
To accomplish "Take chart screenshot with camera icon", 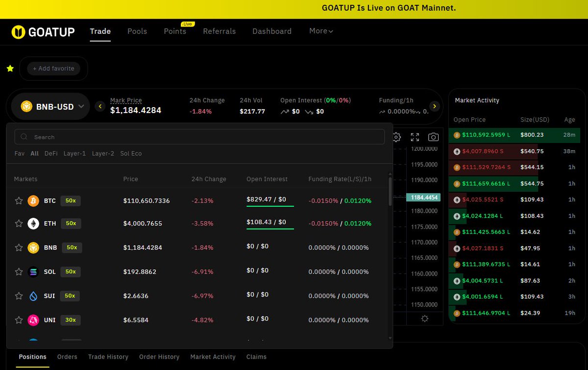I will [433, 137].
